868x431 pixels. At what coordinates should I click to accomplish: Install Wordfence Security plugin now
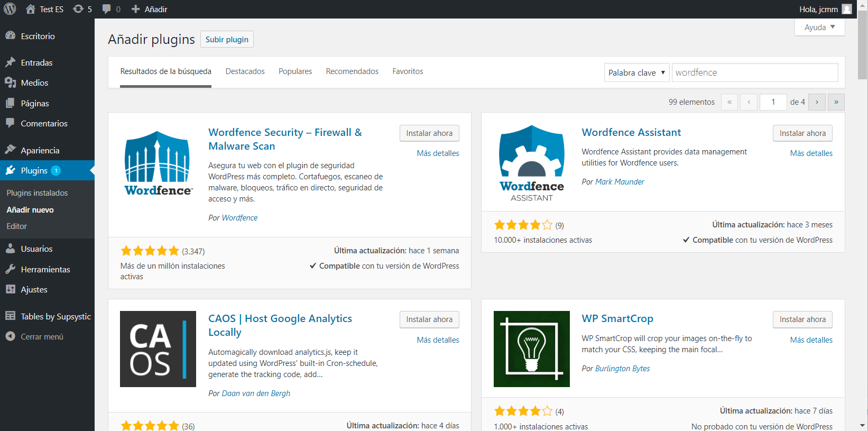point(429,133)
